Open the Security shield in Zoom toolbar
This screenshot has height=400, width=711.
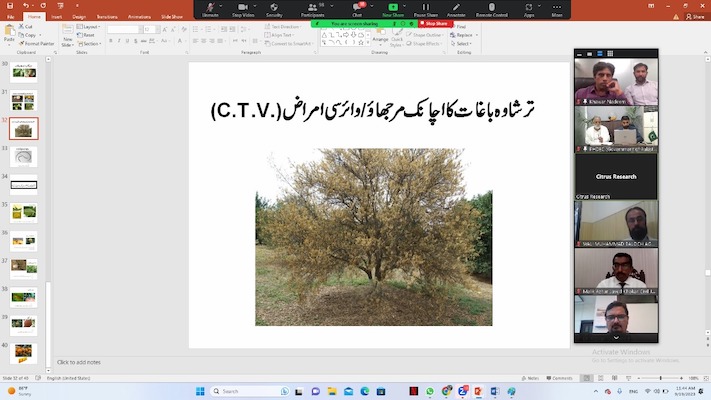click(273, 8)
